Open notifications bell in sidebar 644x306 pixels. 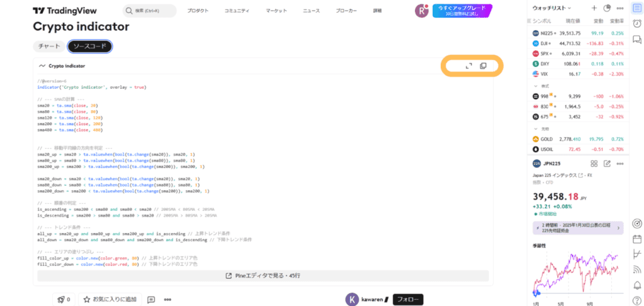[637, 285]
